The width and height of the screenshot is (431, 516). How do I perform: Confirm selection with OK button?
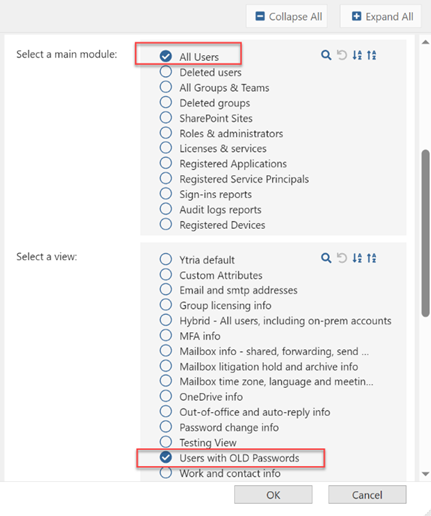(273, 495)
